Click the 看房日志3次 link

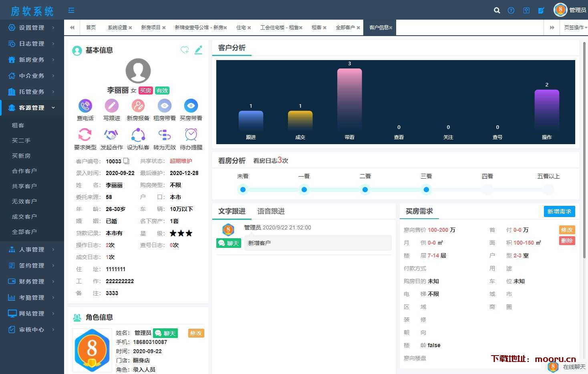[271, 160]
